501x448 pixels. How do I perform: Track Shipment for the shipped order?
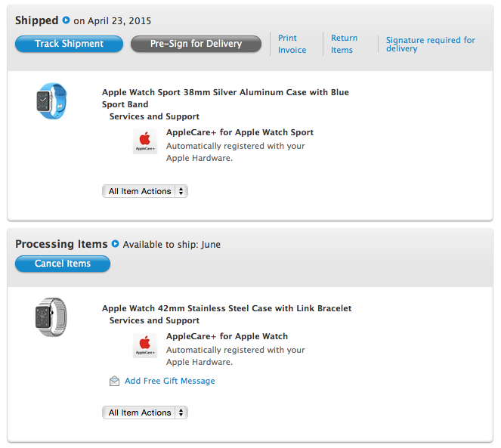click(69, 44)
